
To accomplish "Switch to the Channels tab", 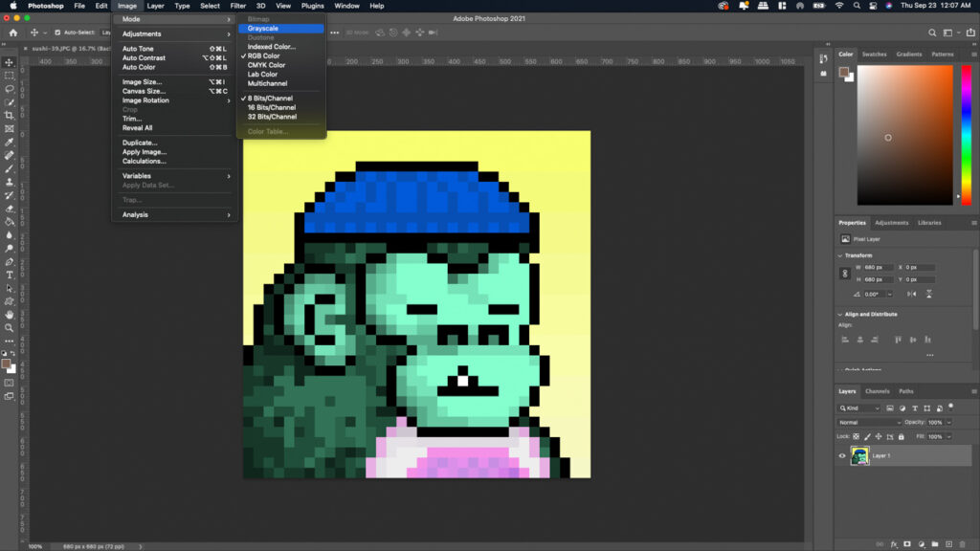I will 877,391.
